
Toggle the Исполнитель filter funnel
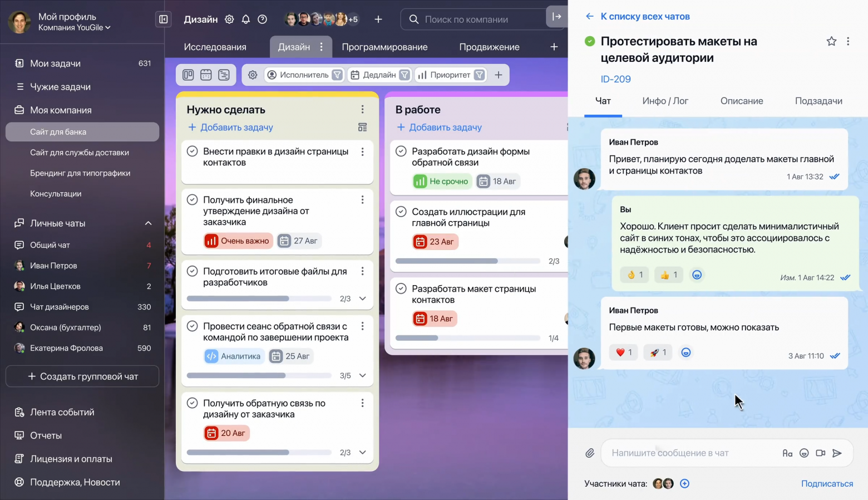coord(337,74)
